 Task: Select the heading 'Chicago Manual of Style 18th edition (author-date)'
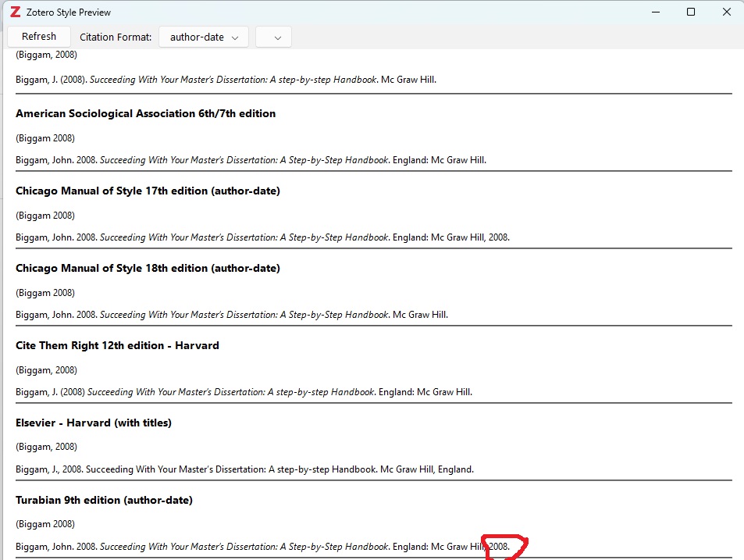pyautogui.click(x=148, y=268)
